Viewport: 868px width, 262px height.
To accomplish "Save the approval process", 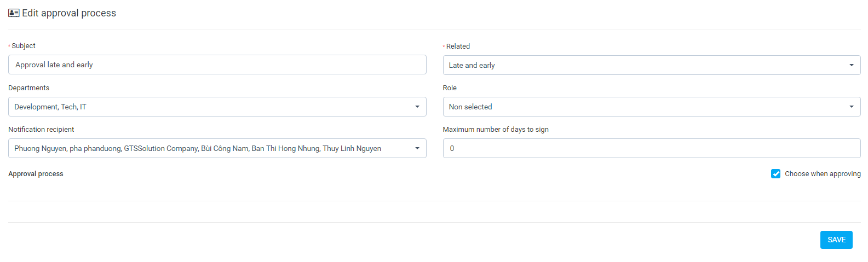I will point(836,240).
